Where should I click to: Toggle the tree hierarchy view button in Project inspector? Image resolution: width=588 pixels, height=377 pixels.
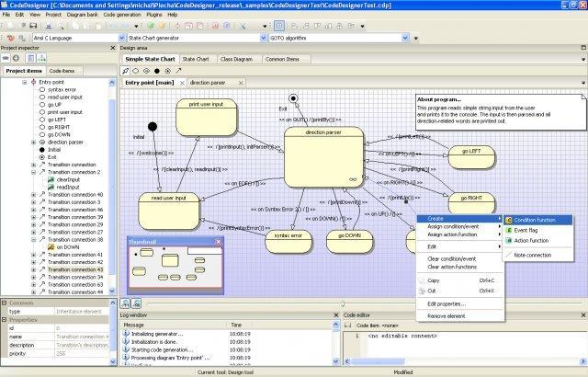41,58
